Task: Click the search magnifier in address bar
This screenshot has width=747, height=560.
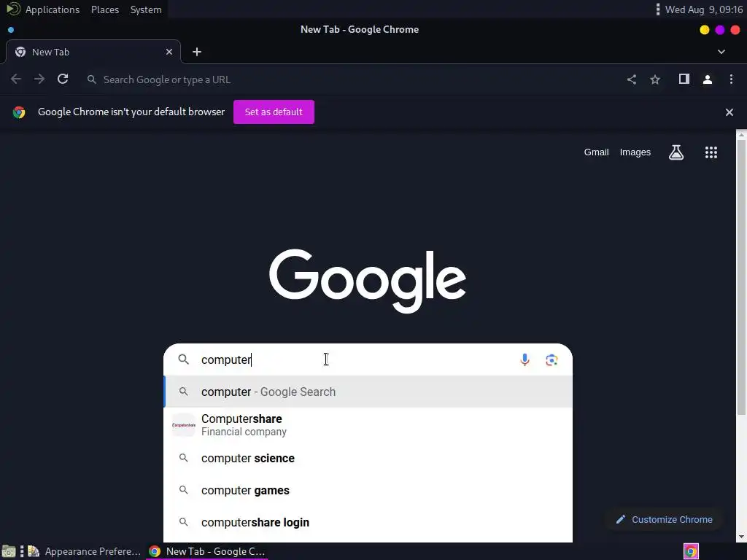Action: (x=92, y=79)
